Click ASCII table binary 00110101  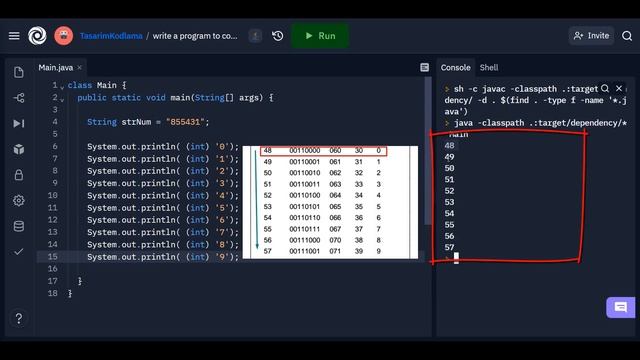pos(304,207)
